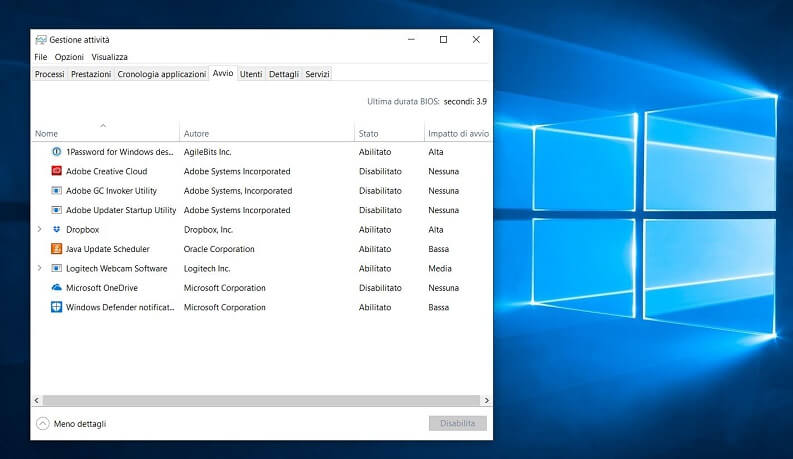793x459 pixels.
Task: Click the Alta impact of 1Password
Action: [x=435, y=152]
